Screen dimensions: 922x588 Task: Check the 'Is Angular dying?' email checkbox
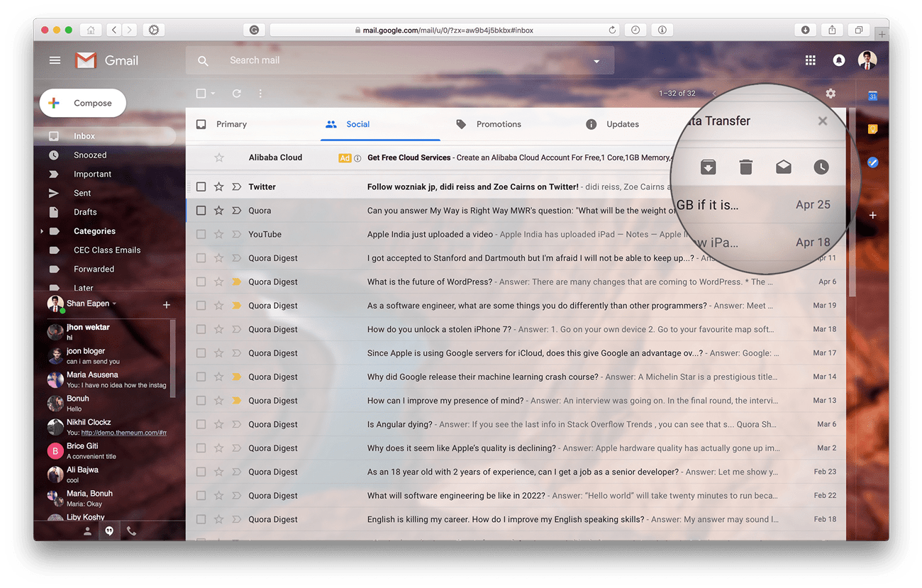point(201,424)
